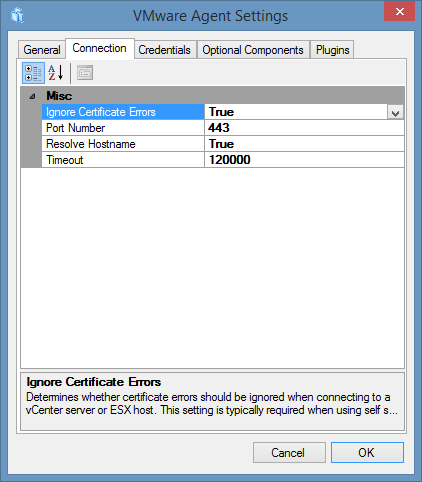This screenshot has height=482, width=422.
Task: Open Ignore Certificate Errors dropdown arrow
Action: (395, 112)
